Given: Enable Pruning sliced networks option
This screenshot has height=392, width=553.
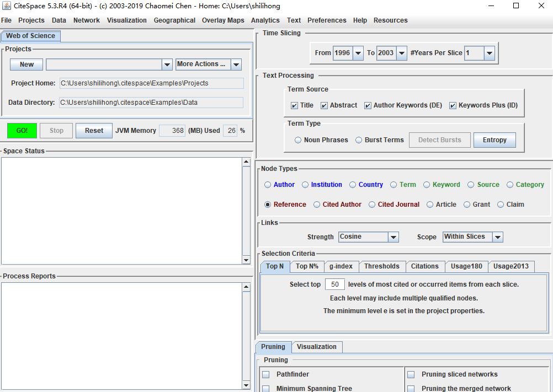Looking at the screenshot, I should point(411,374).
